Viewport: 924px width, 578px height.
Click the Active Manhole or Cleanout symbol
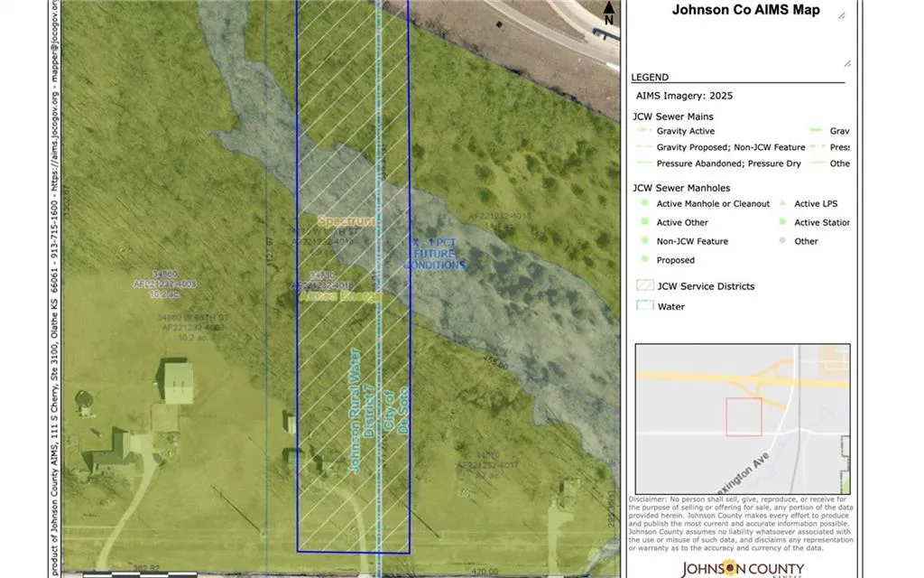point(644,203)
